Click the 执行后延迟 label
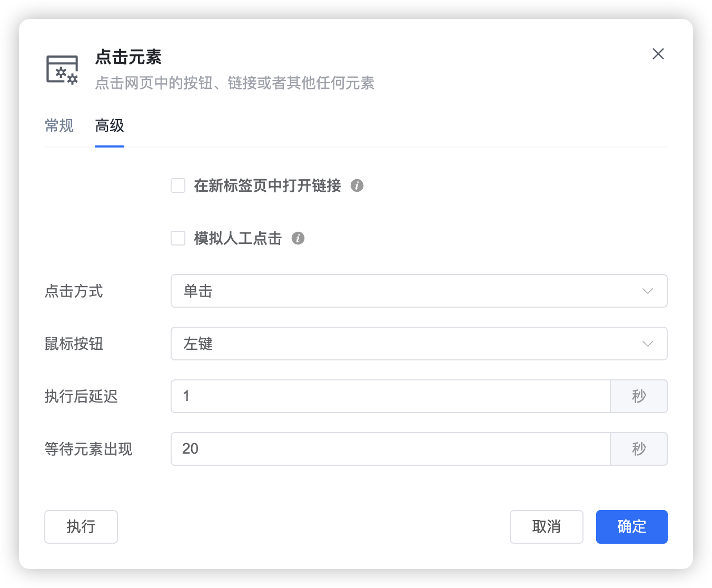The width and height of the screenshot is (712, 588). tap(81, 396)
